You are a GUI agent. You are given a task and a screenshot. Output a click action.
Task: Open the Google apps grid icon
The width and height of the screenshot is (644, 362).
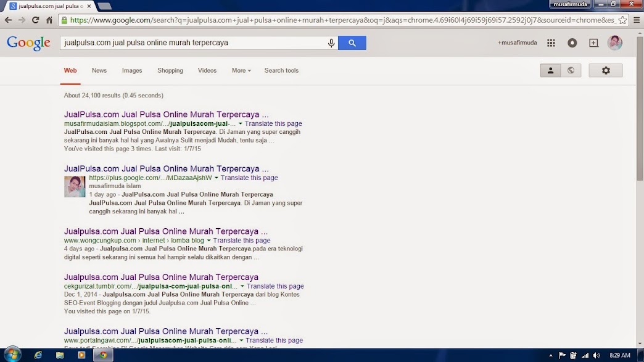pos(551,43)
